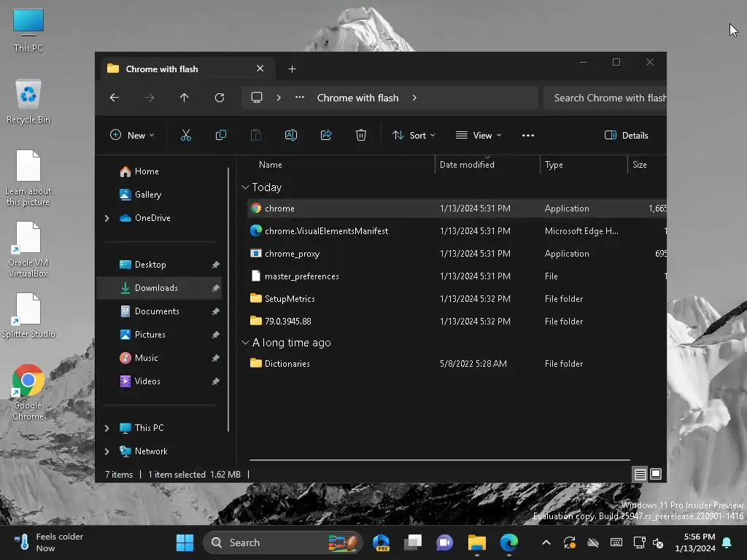
Task: Open Music in quick access
Action: click(x=146, y=358)
